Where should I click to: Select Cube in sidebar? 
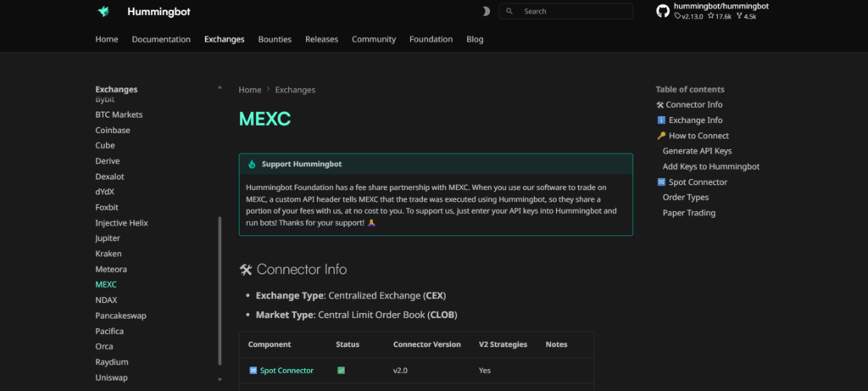[104, 146]
